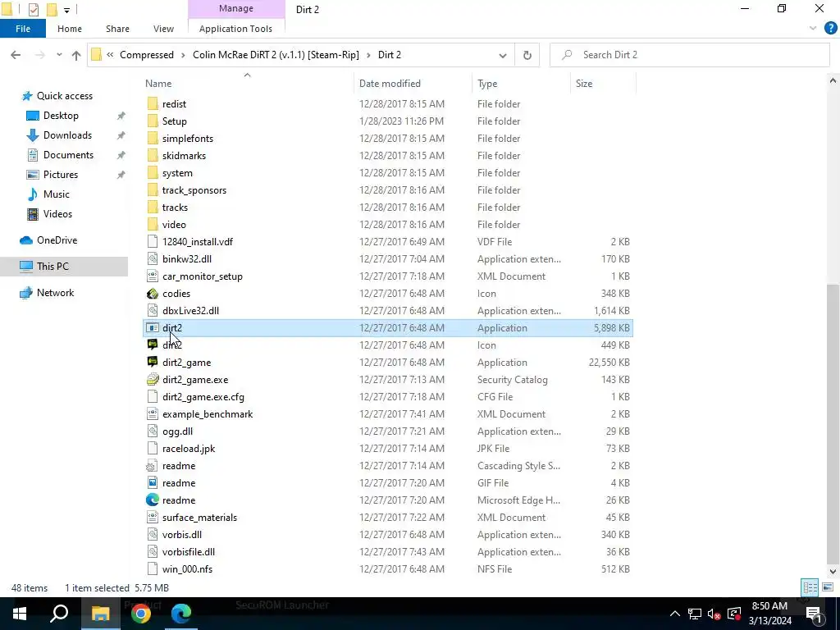Select vorbisfile.dll file

point(189,552)
